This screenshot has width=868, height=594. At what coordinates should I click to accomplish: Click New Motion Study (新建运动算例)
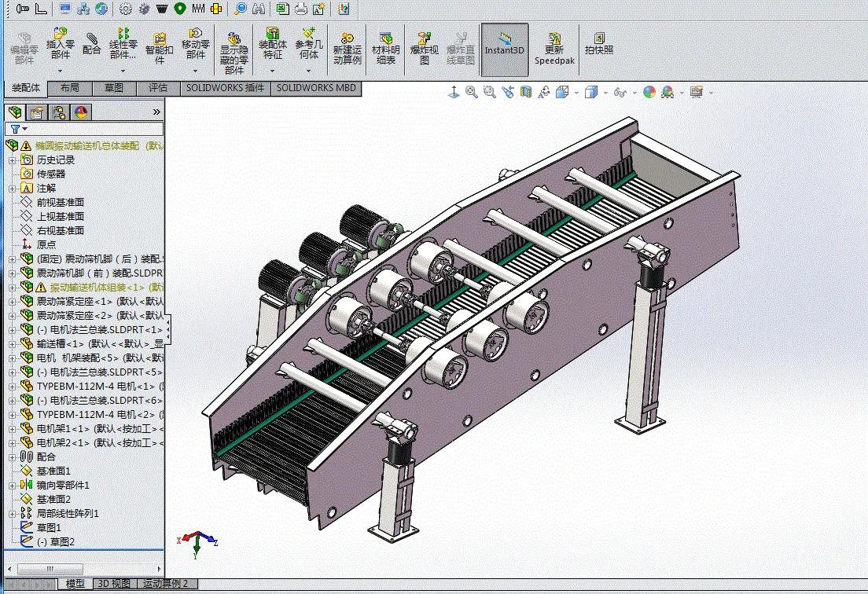click(347, 49)
